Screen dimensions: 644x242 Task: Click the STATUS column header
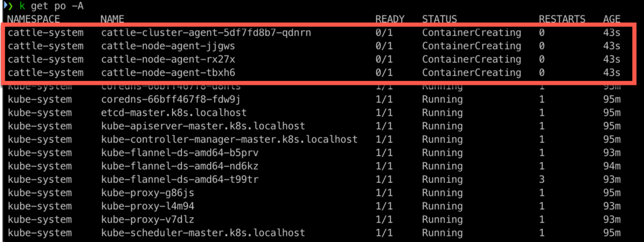(440, 19)
